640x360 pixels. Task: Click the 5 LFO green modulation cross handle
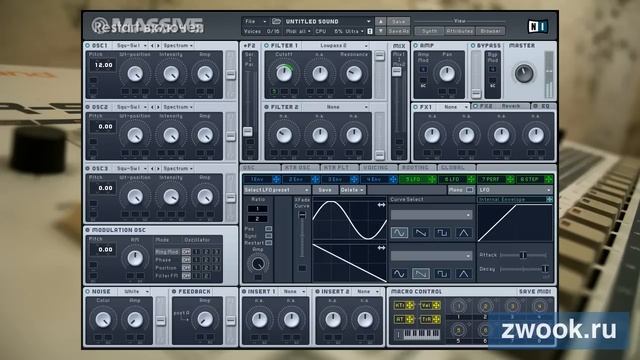click(x=432, y=179)
